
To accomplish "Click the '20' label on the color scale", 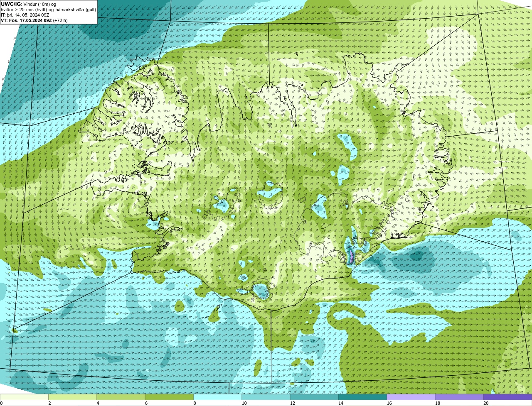I will [486, 403].
